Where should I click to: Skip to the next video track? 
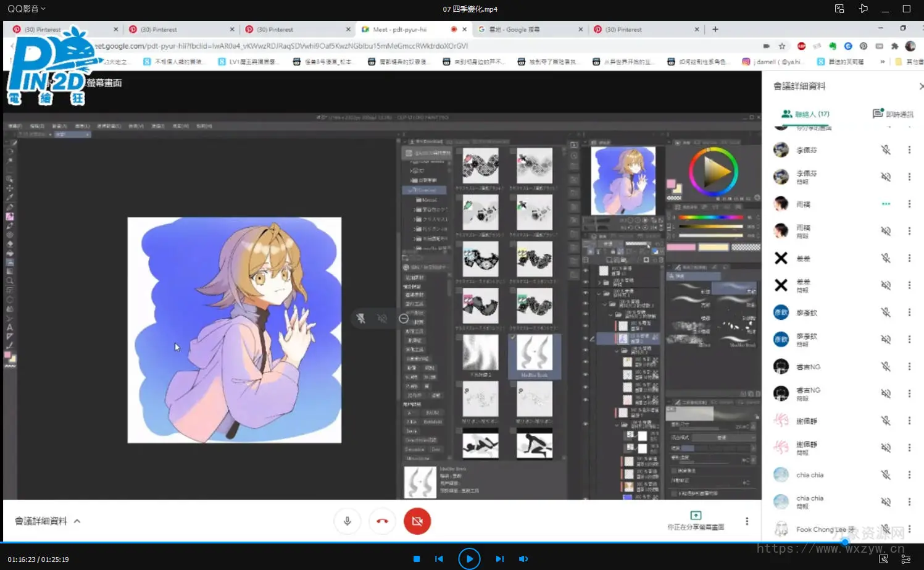click(499, 559)
